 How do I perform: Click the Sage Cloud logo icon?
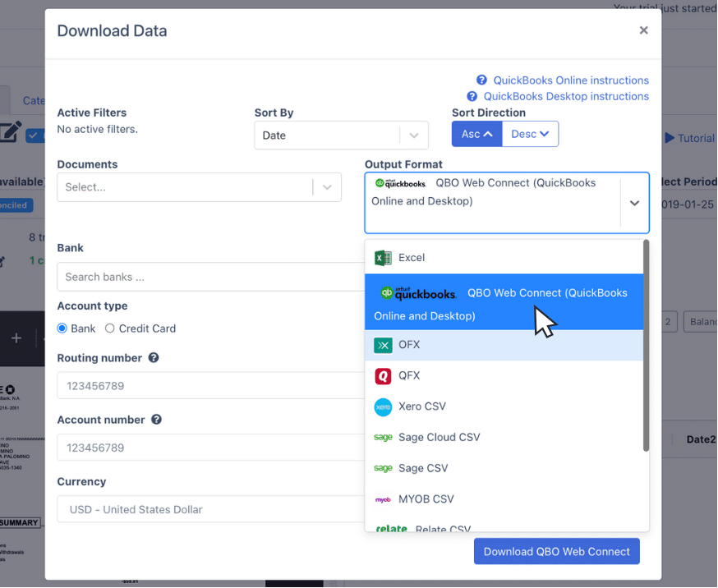[x=383, y=437]
